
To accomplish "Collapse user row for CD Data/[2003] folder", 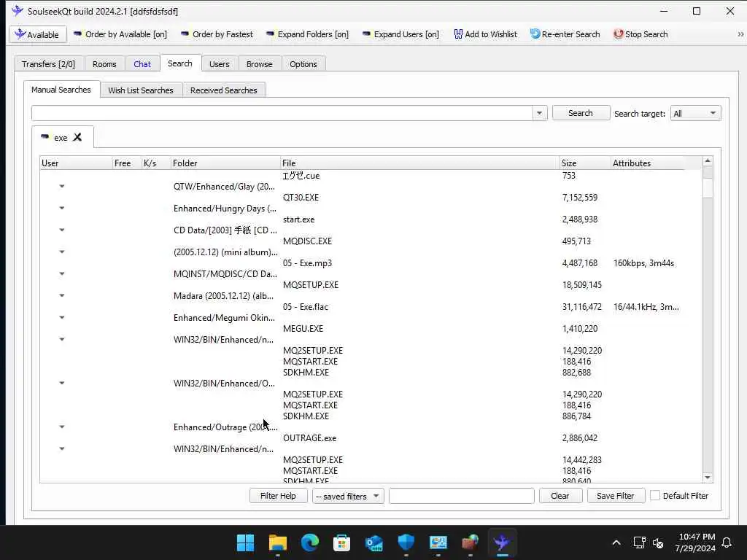I will coord(62,230).
